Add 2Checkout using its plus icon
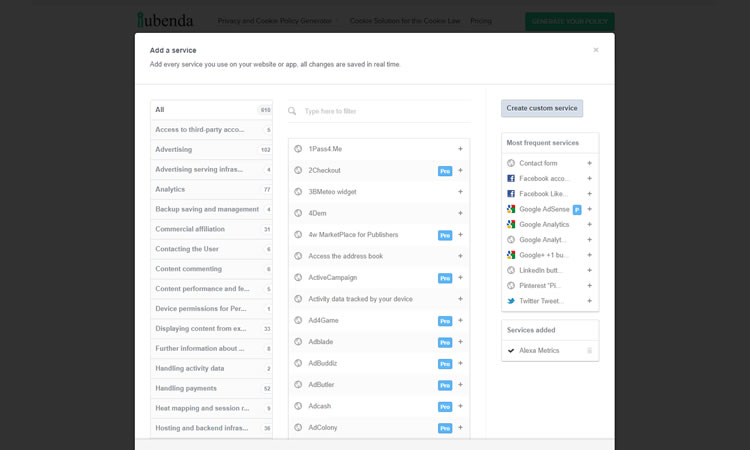 pos(460,170)
